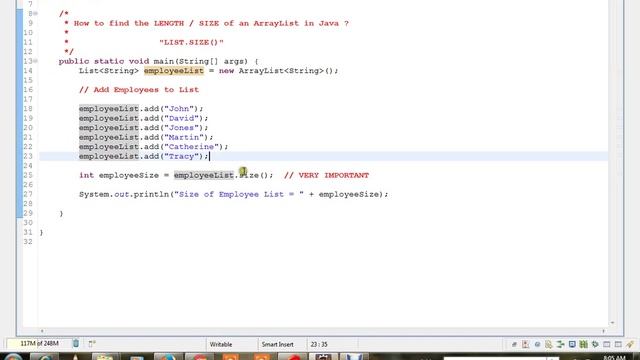Open the first grey window fast view icon
Screen dimensions: 640x360
tap(607, 344)
